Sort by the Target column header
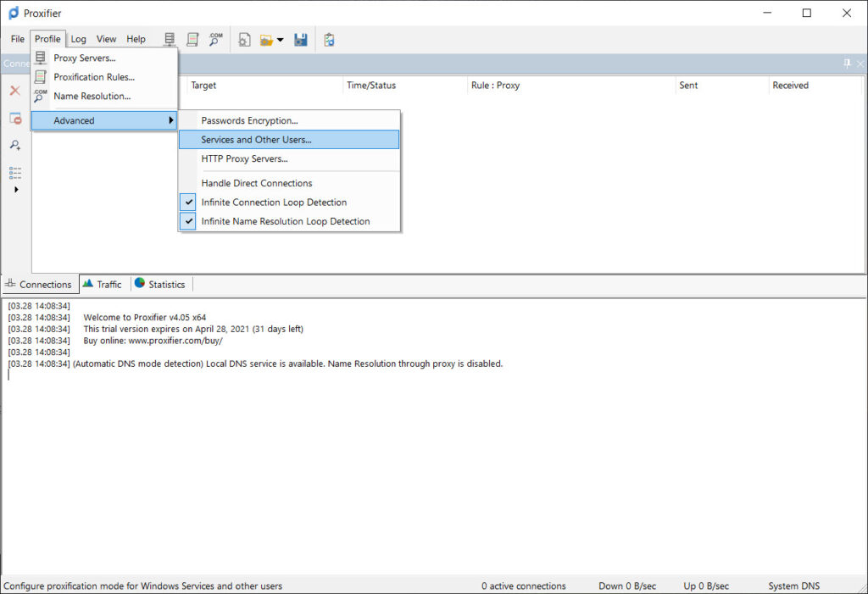 264,86
